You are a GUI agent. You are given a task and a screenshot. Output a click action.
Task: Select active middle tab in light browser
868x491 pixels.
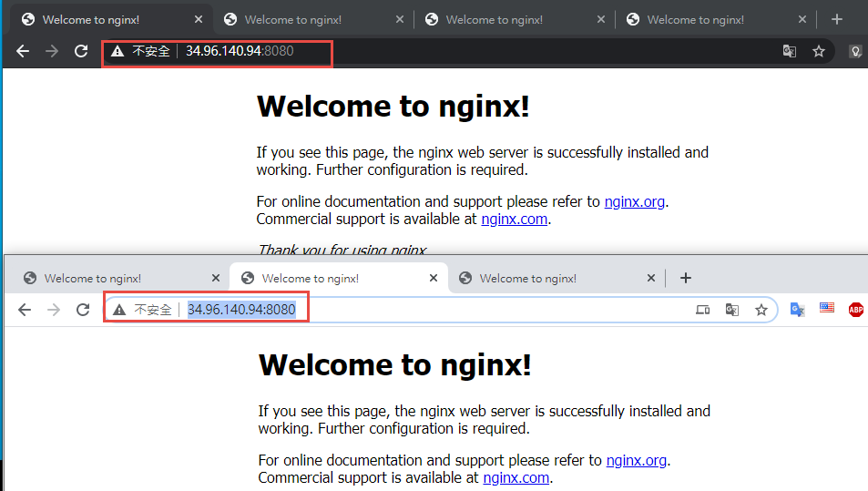coord(339,278)
